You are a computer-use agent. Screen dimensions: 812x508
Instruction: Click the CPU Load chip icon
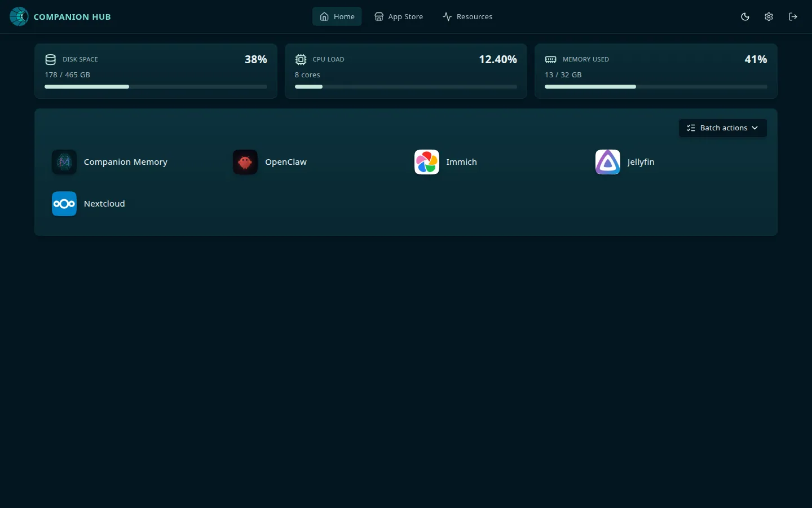301,59
